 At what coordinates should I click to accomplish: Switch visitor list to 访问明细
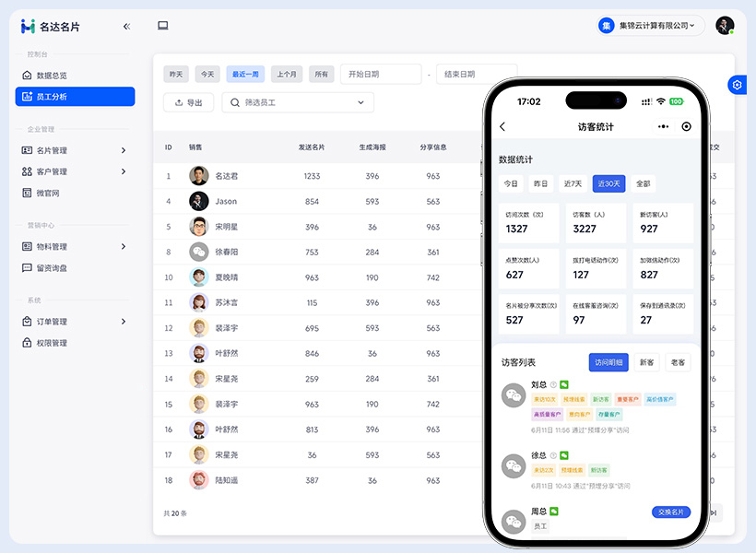[x=608, y=362]
